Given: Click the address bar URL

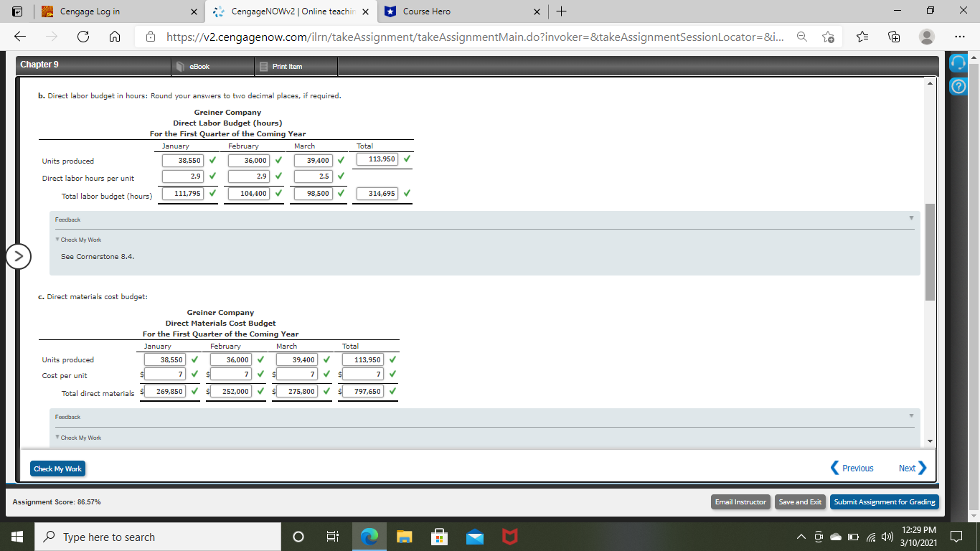Looking at the screenshot, I should [x=473, y=37].
